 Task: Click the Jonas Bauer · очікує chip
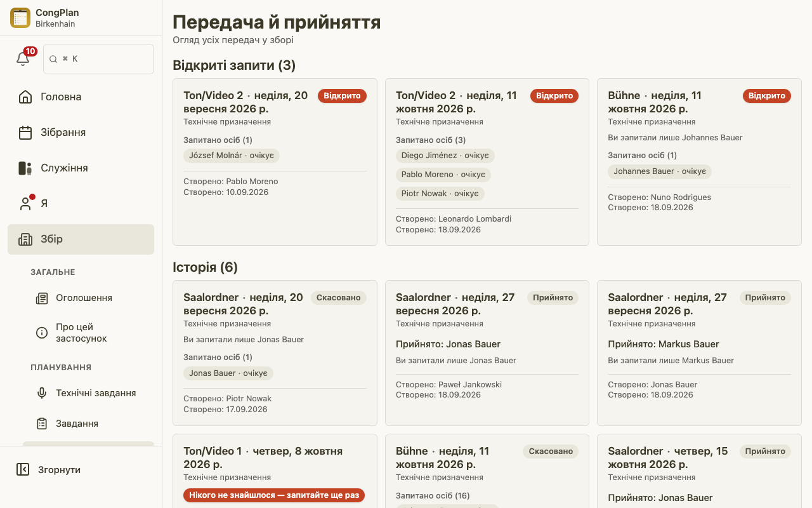click(x=228, y=373)
